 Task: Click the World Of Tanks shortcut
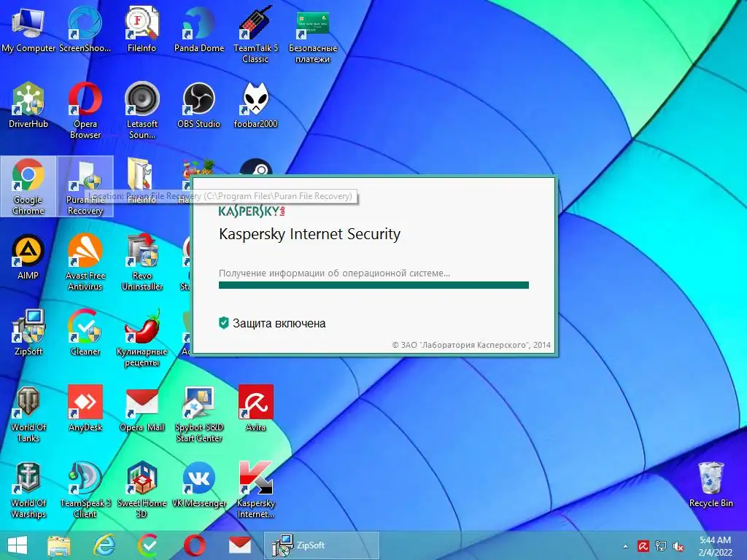point(28,414)
